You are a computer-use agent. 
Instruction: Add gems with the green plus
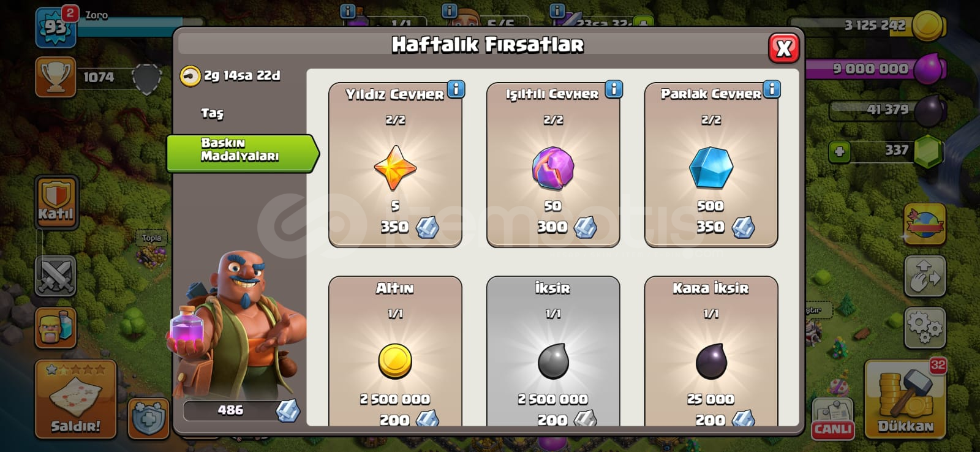click(x=839, y=151)
